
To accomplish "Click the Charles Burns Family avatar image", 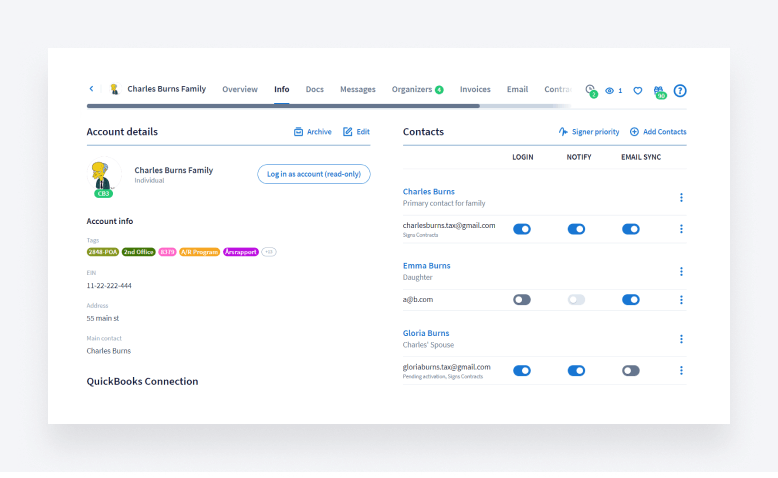I will pos(99,173).
